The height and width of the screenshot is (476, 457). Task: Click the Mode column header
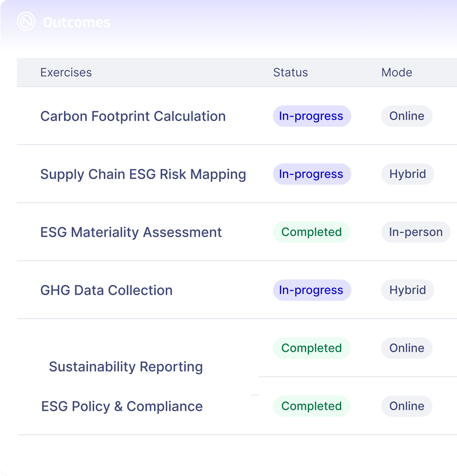coord(397,72)
